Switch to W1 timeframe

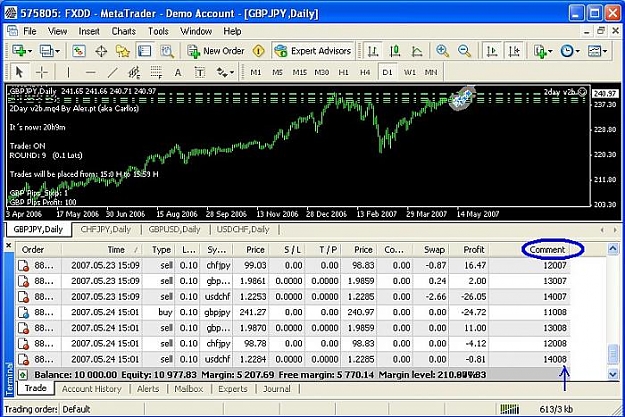click(x=409, y=73)
